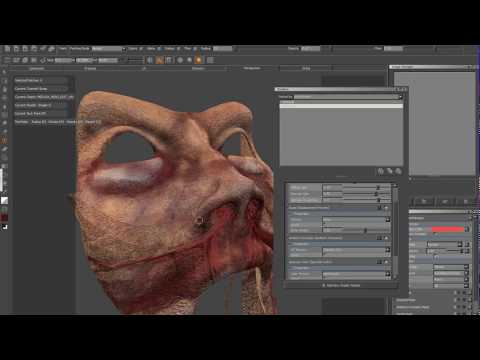Click the bright red color bar in right panel
The image size is (480, 360).
(x=448, y=229)
